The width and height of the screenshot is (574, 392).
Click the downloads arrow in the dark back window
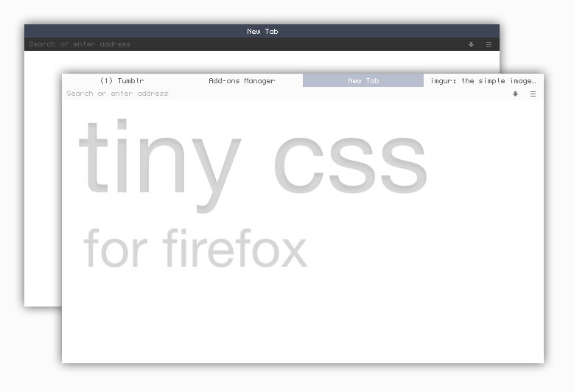[x=471, y=45]
